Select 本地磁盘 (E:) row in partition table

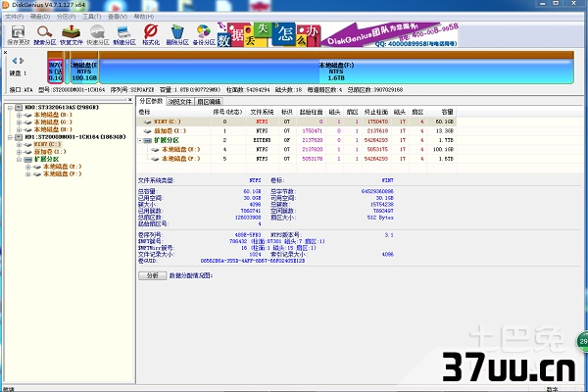pyautogui.click(x=297, y=149)
